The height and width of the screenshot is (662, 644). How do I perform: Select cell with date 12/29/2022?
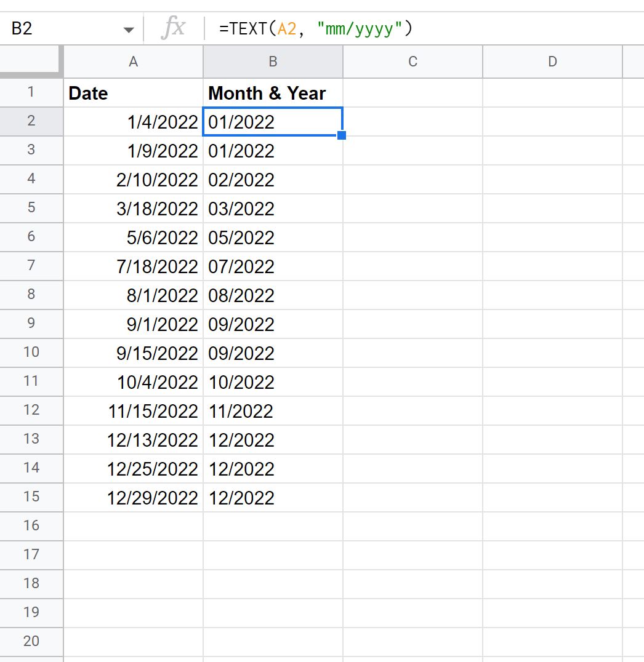133,498
